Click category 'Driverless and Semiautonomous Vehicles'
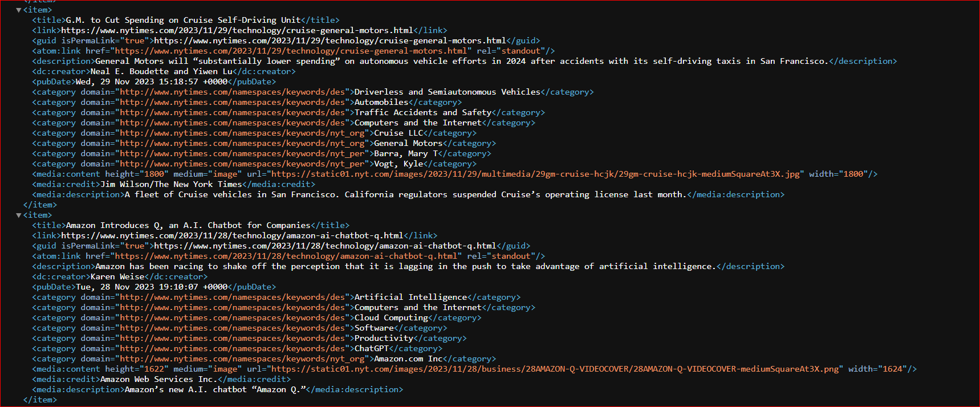 448,92
